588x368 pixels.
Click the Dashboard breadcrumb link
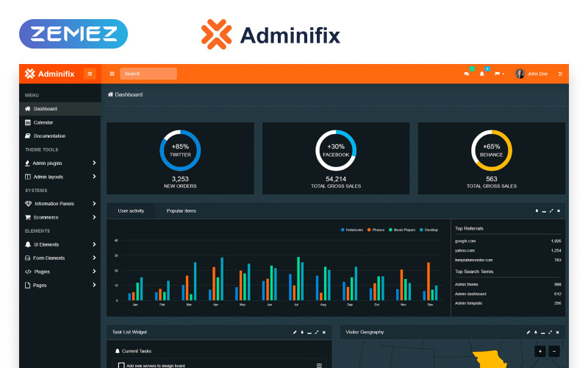[x=128, y=94]
